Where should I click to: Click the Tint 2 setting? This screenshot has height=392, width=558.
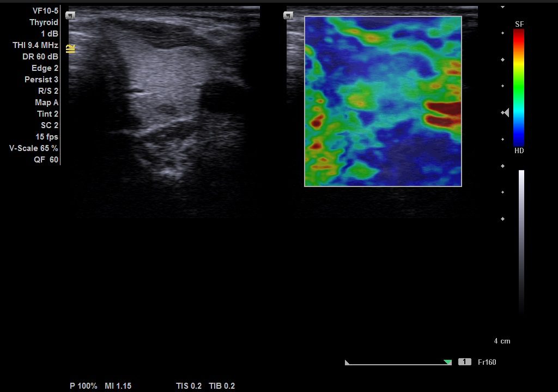click(x=48, y=114)
